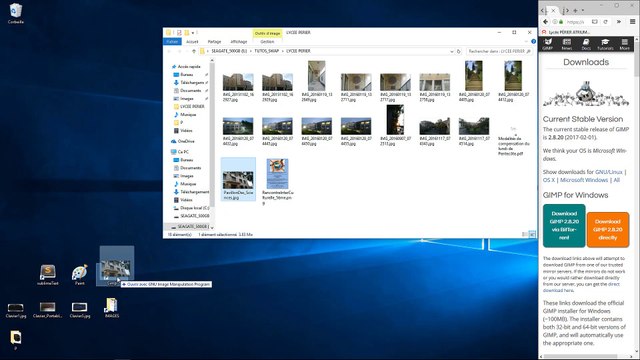Select the RencontreInterCulturelle png thumbnail
The width and height of the screenshot is (640, 360).
click(x=278, y=182)
